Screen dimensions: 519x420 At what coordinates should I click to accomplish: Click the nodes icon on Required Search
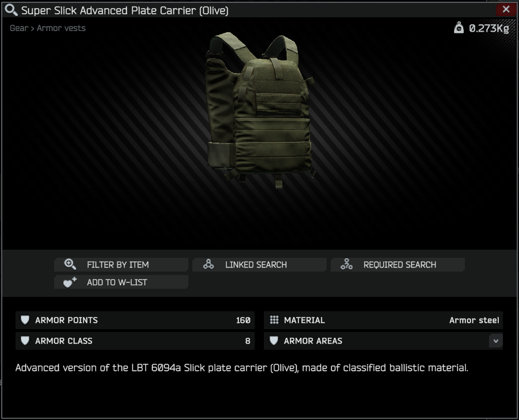(347, 264)
